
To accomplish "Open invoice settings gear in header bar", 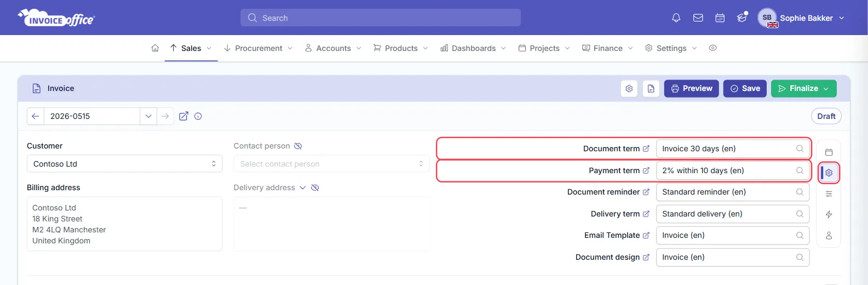I will (629, 88).
